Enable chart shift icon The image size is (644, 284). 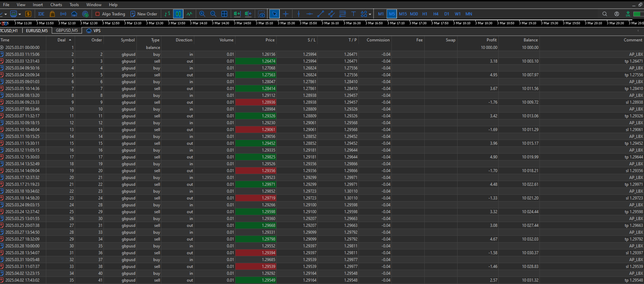[x=248, y=14]
